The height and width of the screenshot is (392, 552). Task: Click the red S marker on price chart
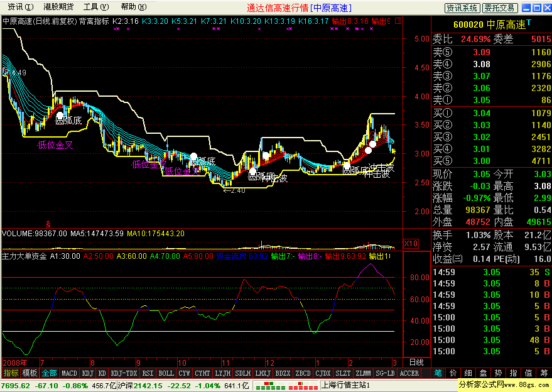point(48,224)
